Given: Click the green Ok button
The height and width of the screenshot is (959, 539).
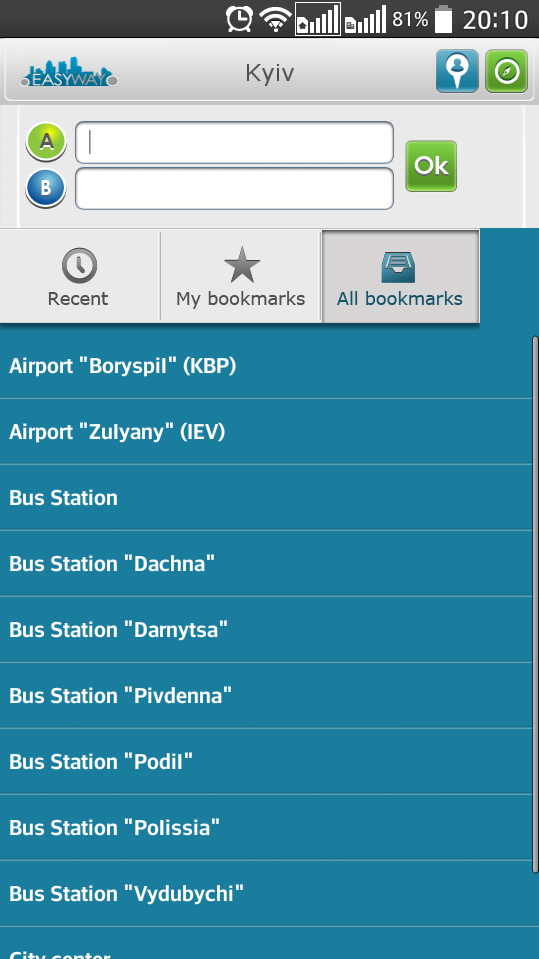Looking at the screenshot, I should [431, 166].
